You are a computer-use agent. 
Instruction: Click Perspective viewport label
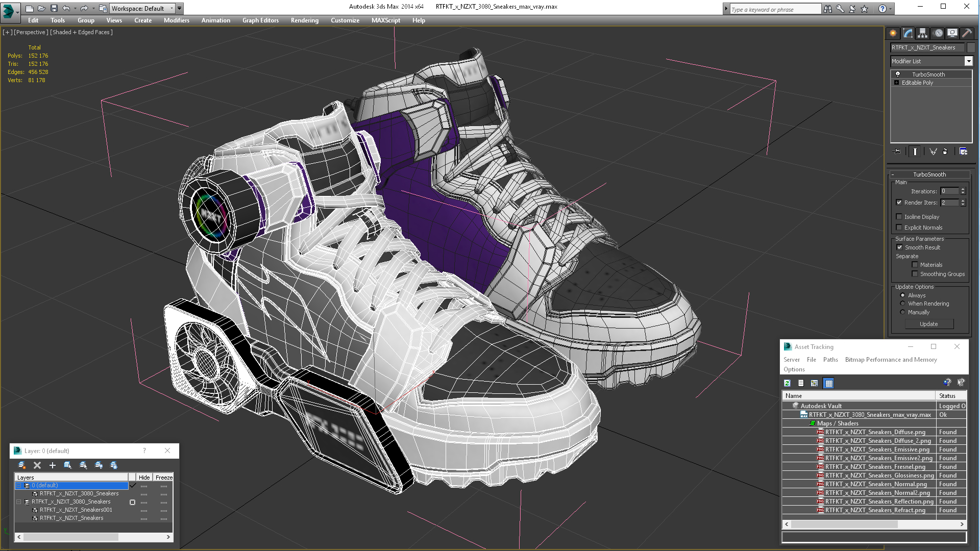pos(31,32)
